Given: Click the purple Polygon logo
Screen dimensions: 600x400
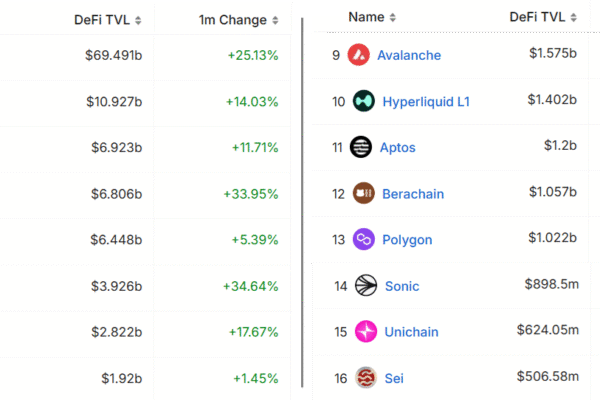Looking at the screenshot, I should tap(364, 240).
